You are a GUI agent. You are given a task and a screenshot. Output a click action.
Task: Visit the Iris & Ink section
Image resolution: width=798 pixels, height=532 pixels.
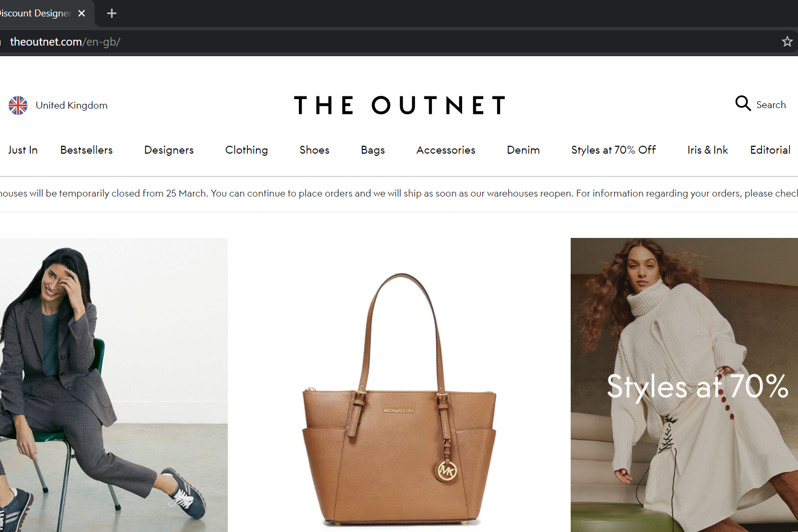point(707,150)
